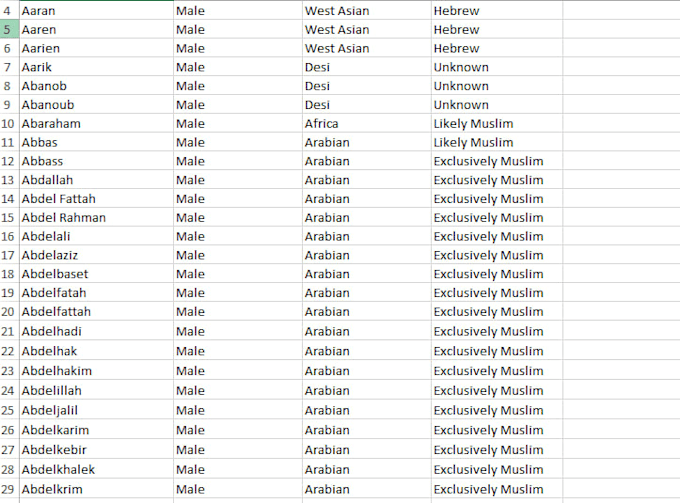
Task: Select the Abdelkebir cell
Action: [96, 450]
